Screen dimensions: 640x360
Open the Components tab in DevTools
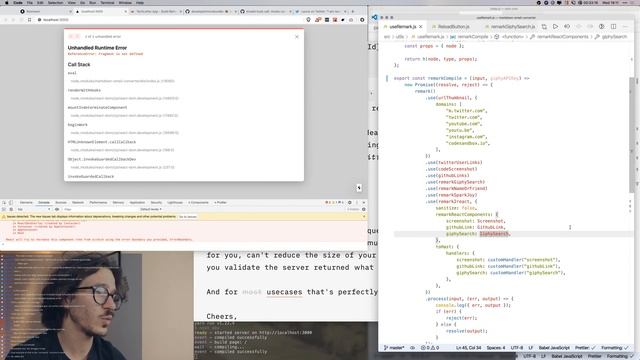pos(198,202)
